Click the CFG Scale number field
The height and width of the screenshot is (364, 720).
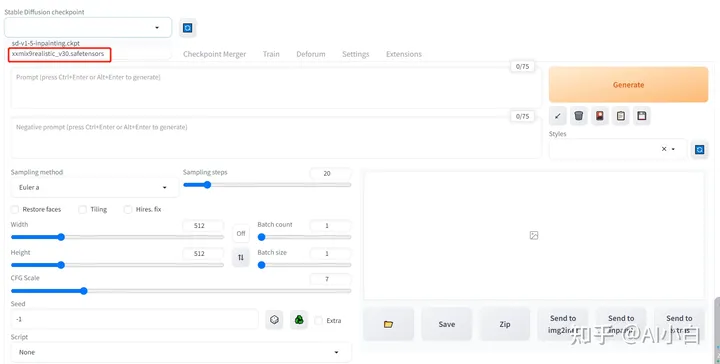(x=331, y=279)
